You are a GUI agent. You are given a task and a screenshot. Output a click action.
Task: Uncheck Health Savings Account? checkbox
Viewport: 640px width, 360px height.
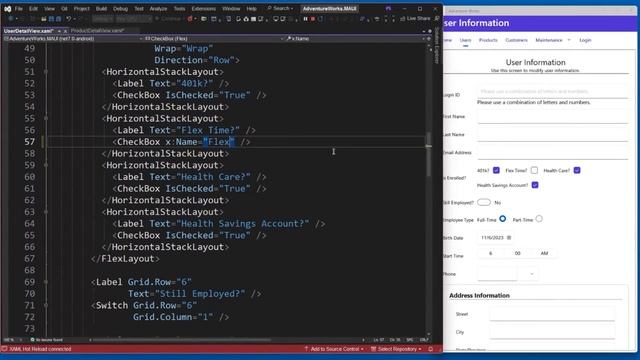(535, 185)
